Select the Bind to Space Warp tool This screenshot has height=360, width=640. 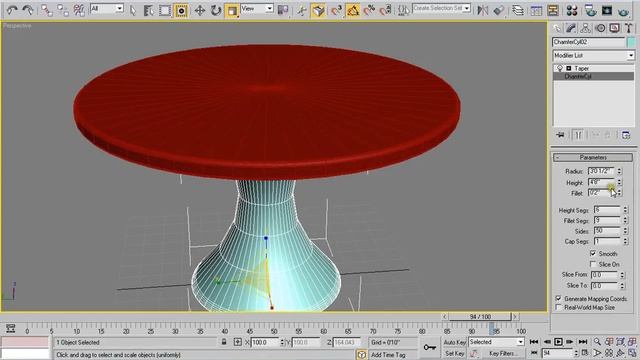click(79, 10)
